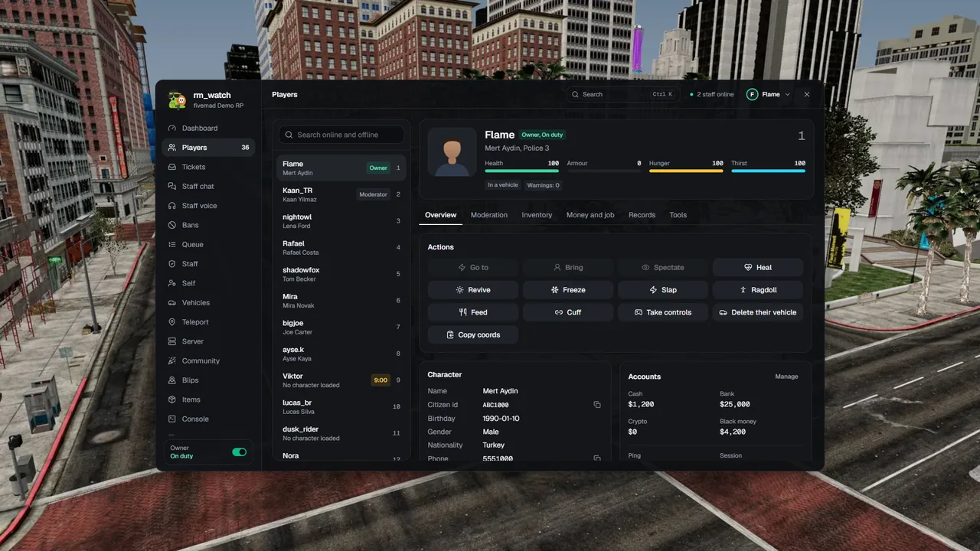Viewport: 980px width, 551px height.
Task: Click the Feed action button
Action: [x=473, y=312]
